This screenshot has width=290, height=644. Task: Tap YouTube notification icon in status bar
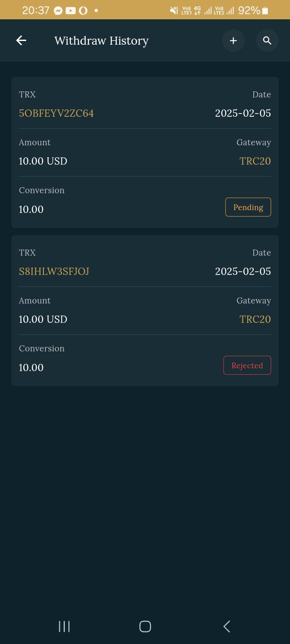pos(70,11)
